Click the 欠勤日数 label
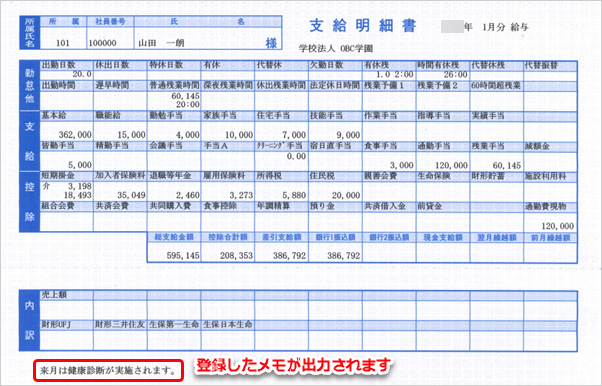 click(x=326, y=65)
